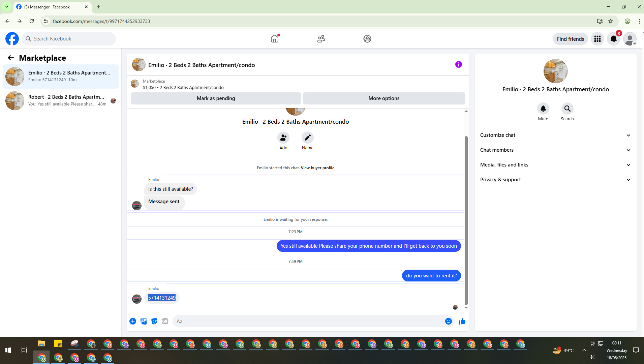Click the address bar URL
This screenshot has height=364, width=644.
[x=101, y=21]
